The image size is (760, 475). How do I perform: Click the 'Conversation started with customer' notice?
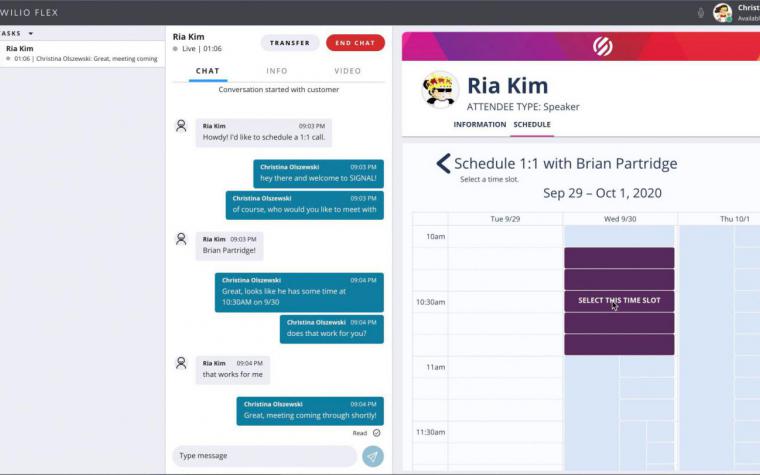[279, 90]
